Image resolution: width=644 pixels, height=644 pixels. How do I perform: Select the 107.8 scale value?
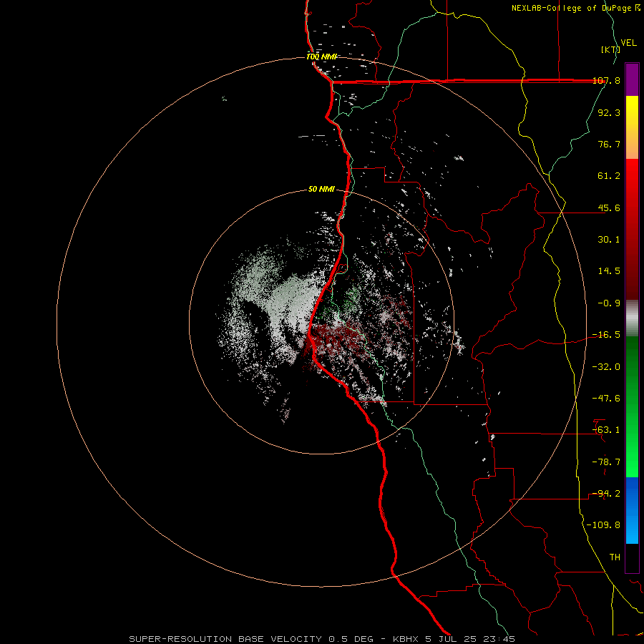pyautogui.click(x=606, y=80)
